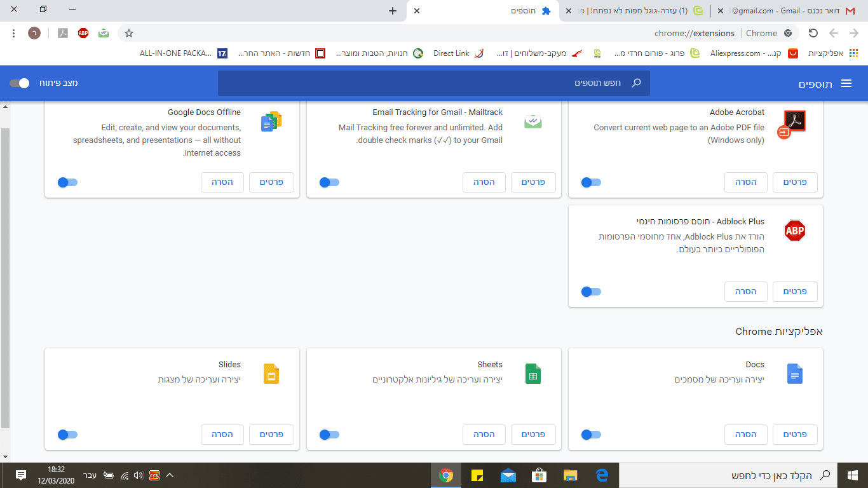
Task: Click the page vertical scrollbar thumb
Action: (x=5, y=278)
